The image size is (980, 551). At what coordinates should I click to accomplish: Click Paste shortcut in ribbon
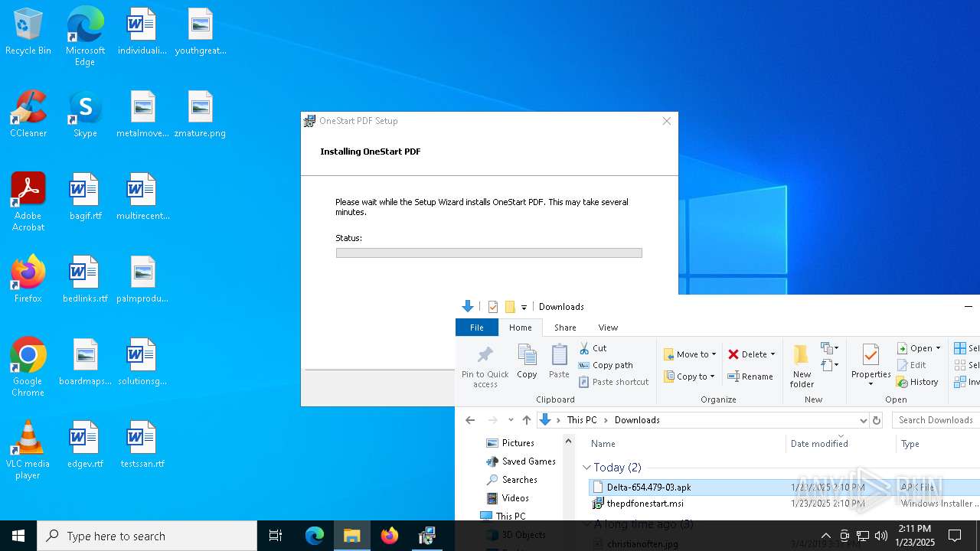tap(613, 382)
